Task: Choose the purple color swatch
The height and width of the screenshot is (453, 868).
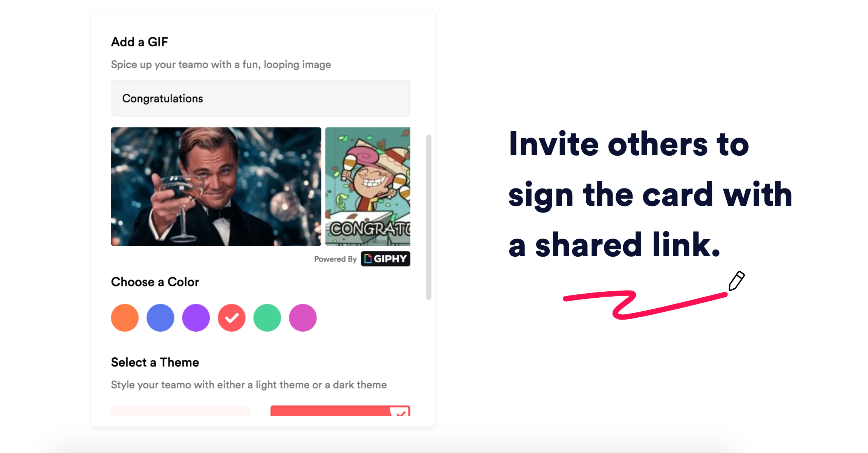Action: point(196,318)
